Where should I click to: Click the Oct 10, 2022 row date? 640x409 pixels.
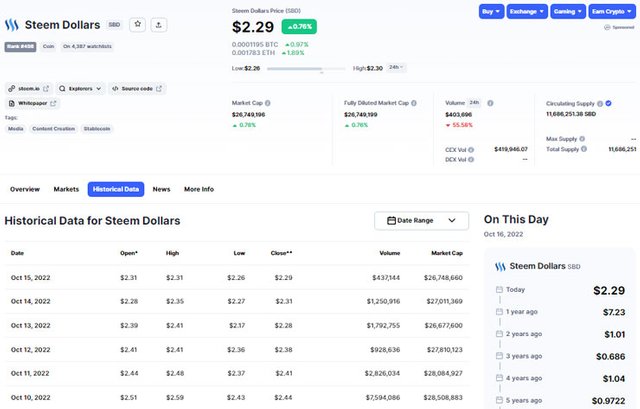[x=31, y=397]
